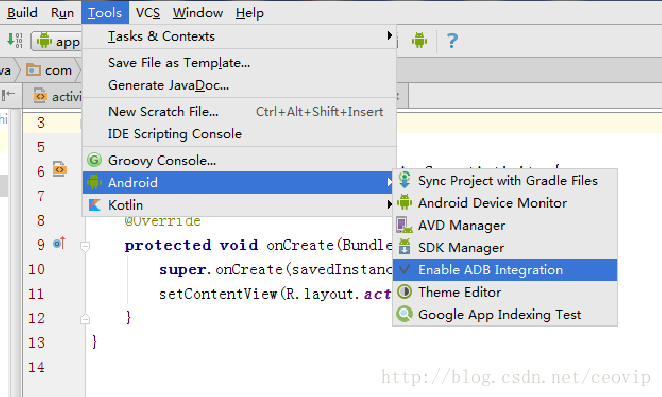The width and height of the screenshot is (662, 397).
Task: Collapse onCreate method fold on line 9
Action: coord(85,246)
